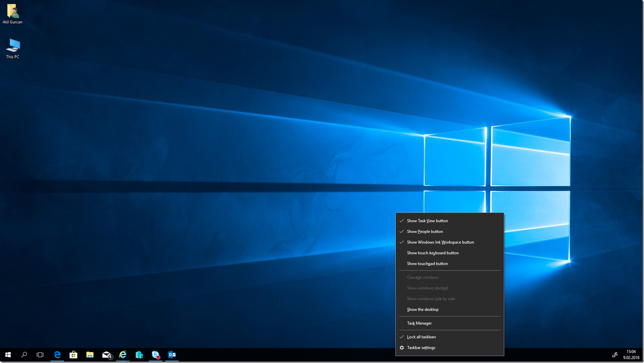Viewport: 644px width, 363px height.
Task: Switch to Outlook on the taskbar
Action: [x=172, y=355]
